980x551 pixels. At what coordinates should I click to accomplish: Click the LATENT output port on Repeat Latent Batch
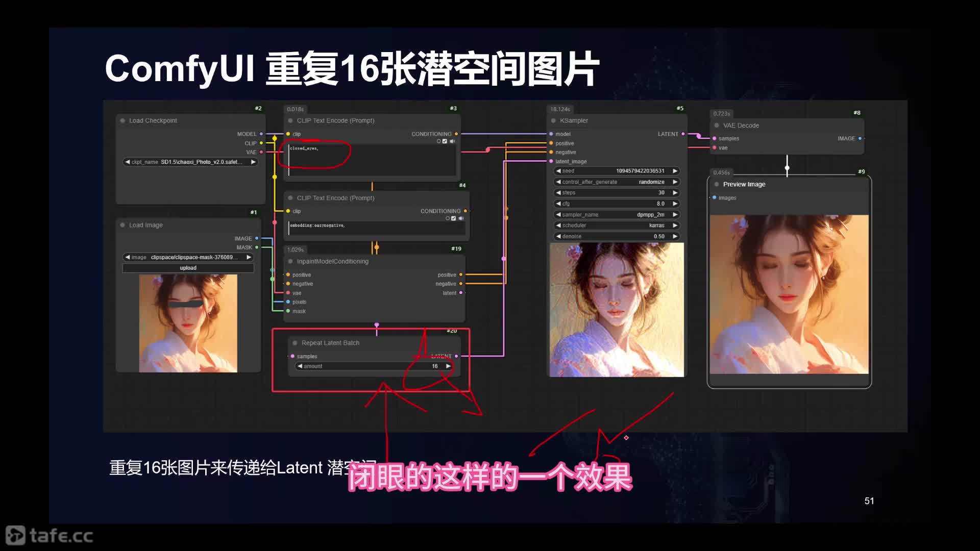(x=456, y=356)
